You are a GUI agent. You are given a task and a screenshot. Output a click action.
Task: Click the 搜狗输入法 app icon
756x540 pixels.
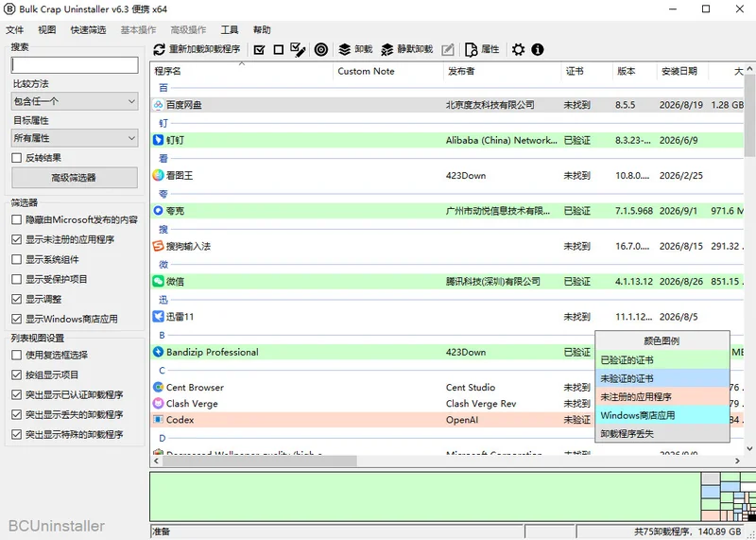pyautogui.click(x=158, y=246)
